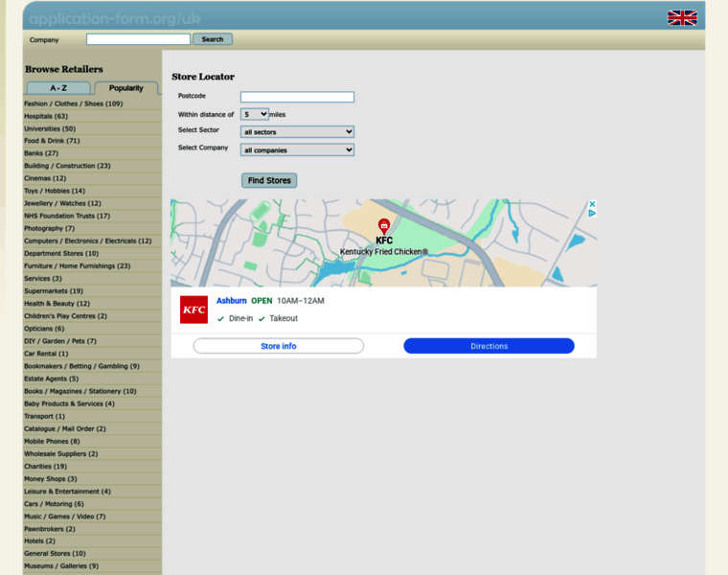
Task: Open Photography (7) category
Action: click(x=49, y=228)
